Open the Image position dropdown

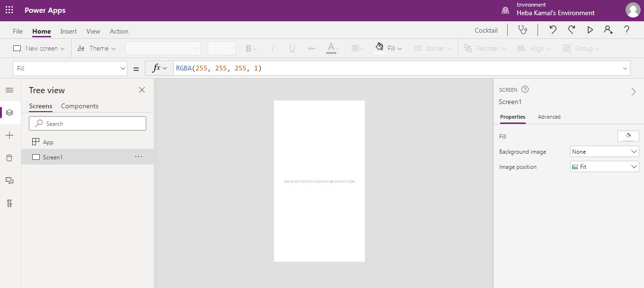[x=604, y=166]
